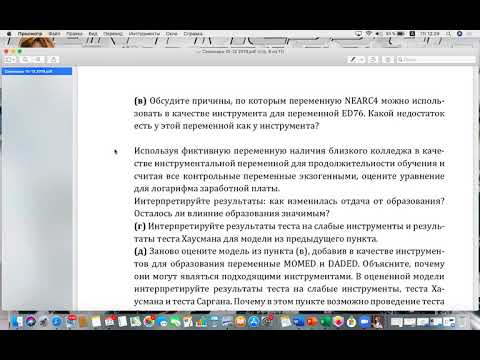
Task: Open Spotlight search in menu bar
Action: pyautogui.click(x=448, y=34)
